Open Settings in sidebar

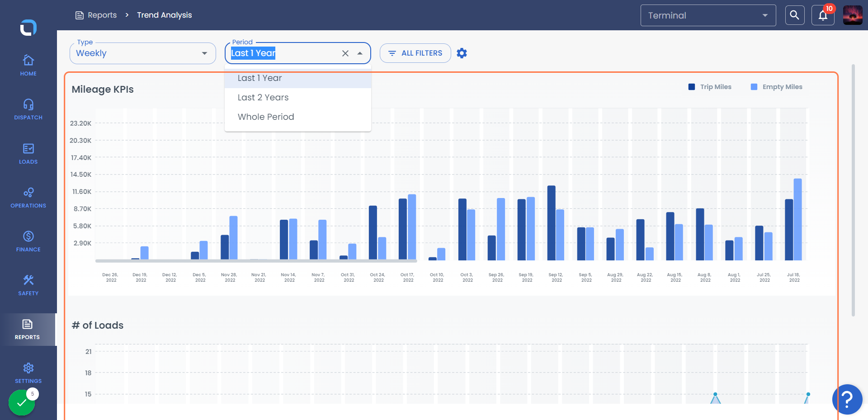28,373
